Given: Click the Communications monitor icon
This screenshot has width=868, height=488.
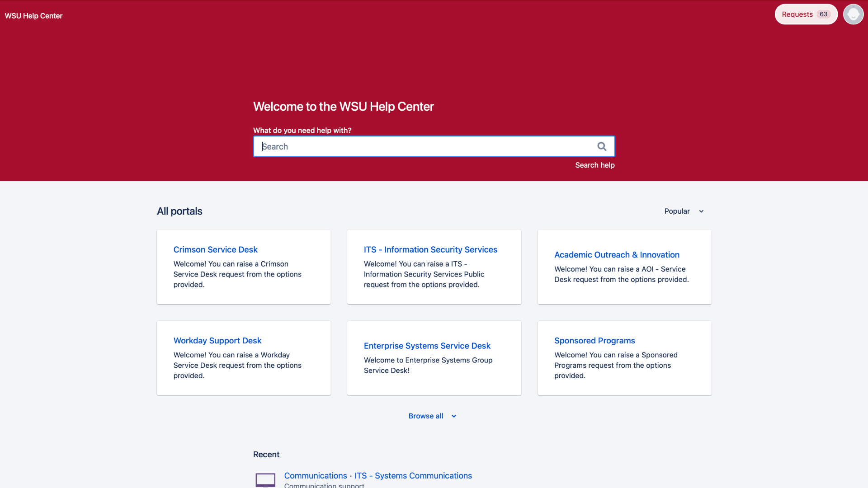Looking at the screenshot, I should [x=265, y=480].
